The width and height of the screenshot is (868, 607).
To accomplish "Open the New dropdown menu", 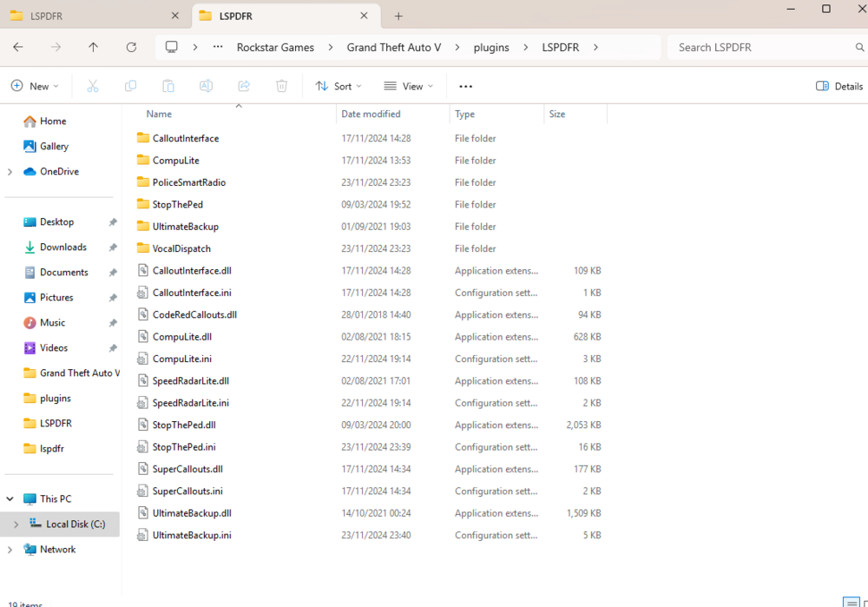I will [x=35, y=86].
